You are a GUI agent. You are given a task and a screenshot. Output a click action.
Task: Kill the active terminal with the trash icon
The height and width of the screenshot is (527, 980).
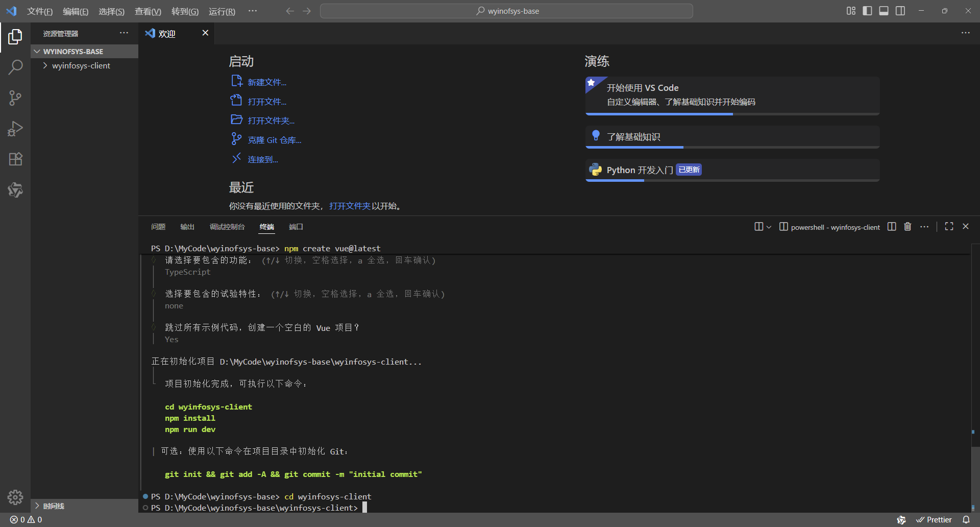point(907,226)
